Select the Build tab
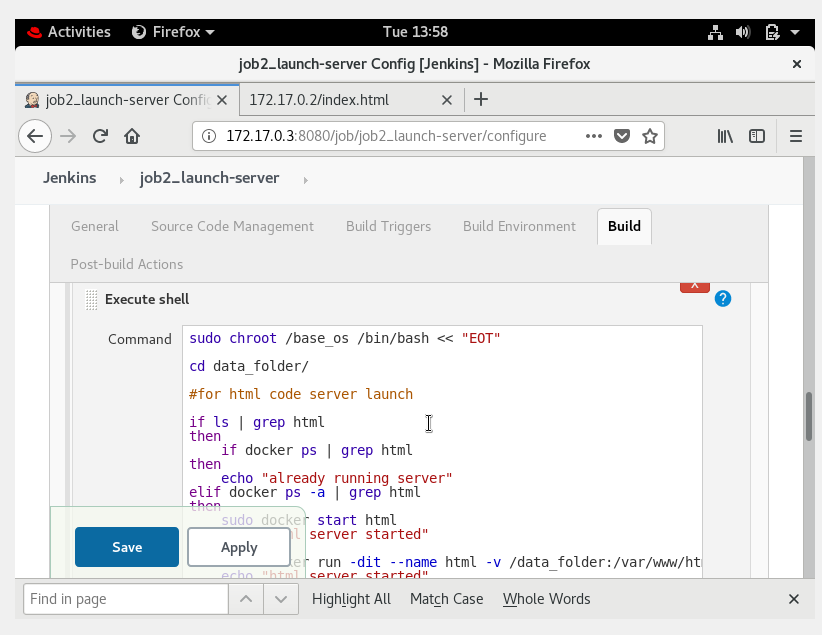Viewport: 822px width, 635px height. point(624,227)
